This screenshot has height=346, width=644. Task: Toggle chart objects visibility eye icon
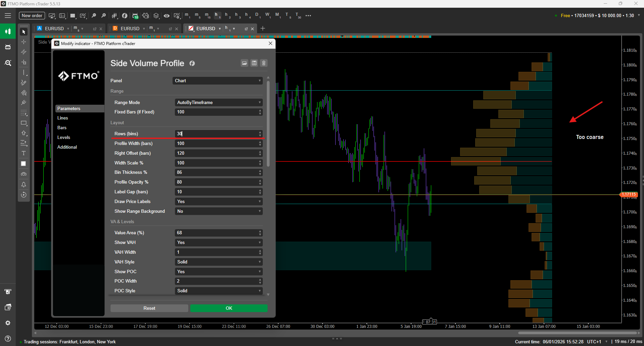pos(166,16)
